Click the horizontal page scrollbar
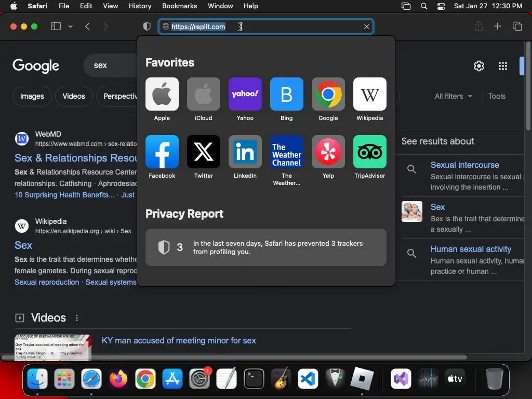 pyautogui.click(x=234, y=357)
